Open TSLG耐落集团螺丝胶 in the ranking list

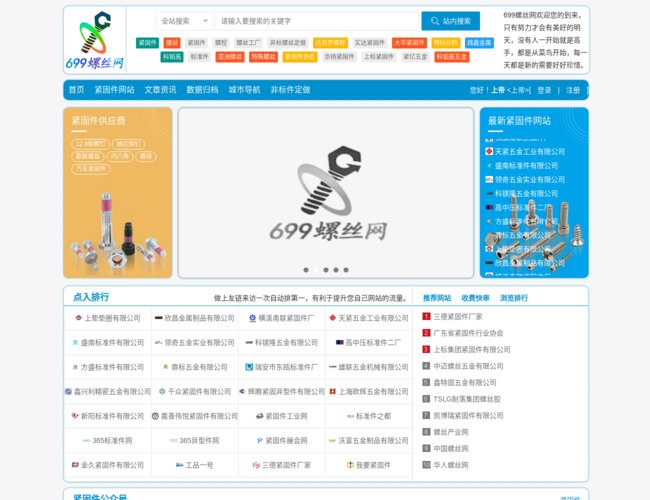pos(467,399)
